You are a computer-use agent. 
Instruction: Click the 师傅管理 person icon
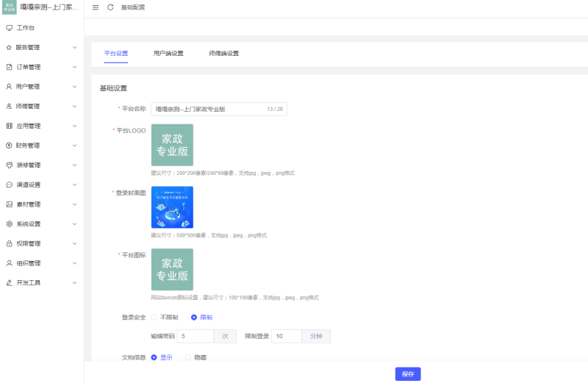(9, 106)
